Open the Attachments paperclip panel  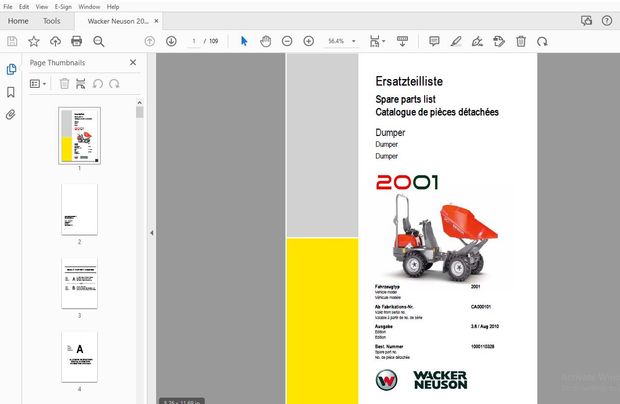pos(11,115)
